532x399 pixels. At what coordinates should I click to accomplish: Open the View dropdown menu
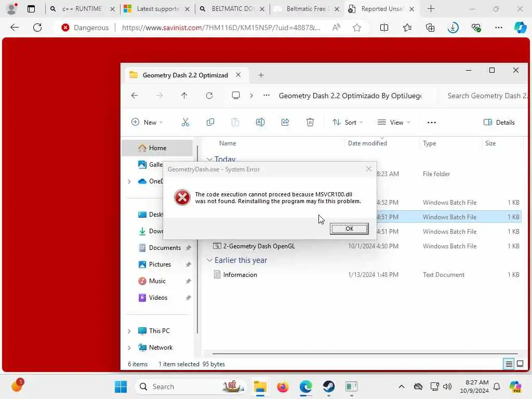394,122
